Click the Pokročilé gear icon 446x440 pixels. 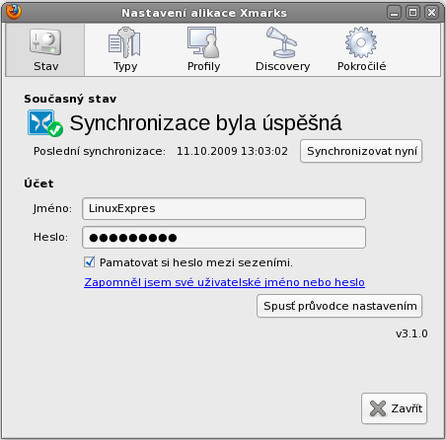tap(361, 42)
